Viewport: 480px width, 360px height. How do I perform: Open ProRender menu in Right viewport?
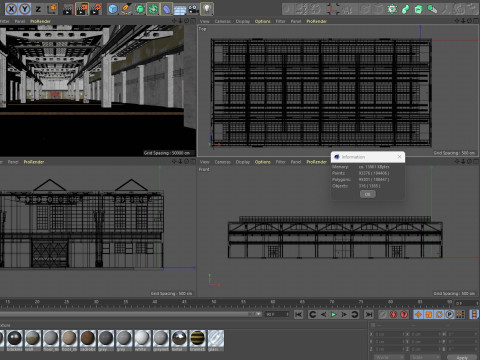pyautogui.click(x=34, y=162)
